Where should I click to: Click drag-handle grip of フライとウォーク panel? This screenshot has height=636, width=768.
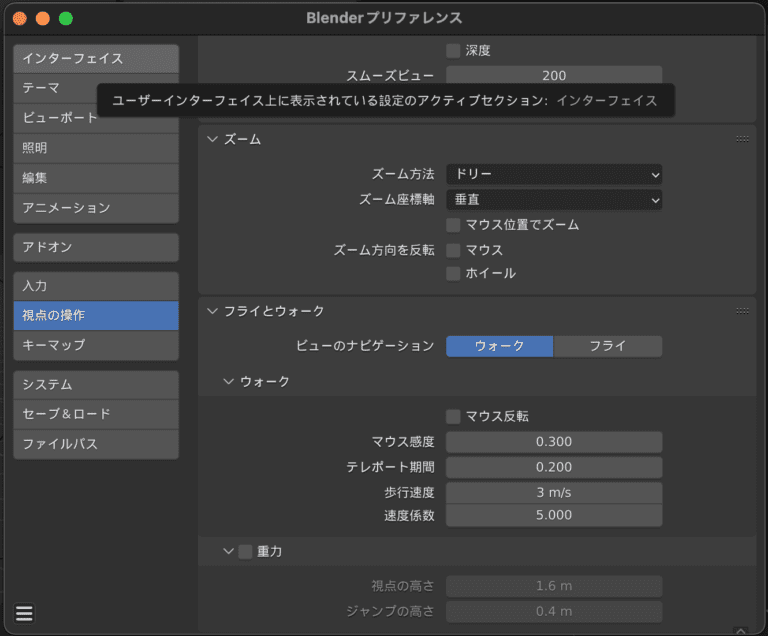click(742, 311)
